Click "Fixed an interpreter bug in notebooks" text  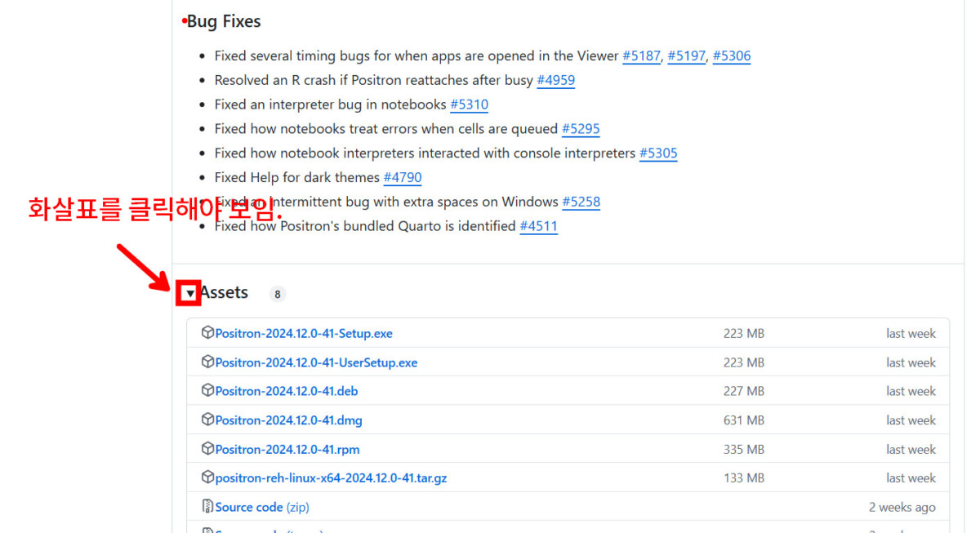click(x=331, y=104)
